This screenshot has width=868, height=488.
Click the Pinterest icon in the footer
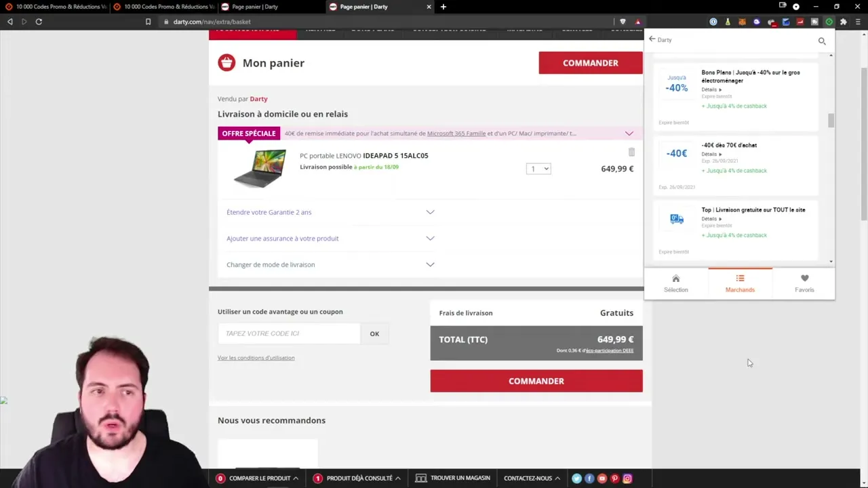614,478
